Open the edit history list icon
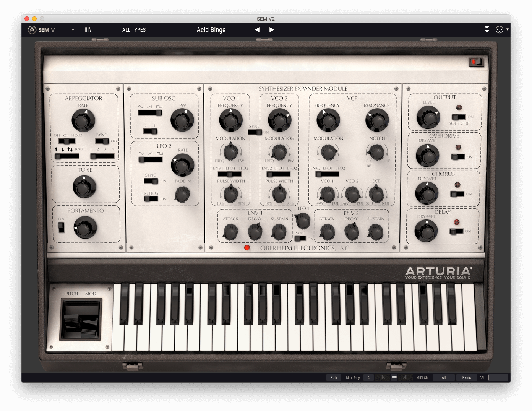 (394, 377)
